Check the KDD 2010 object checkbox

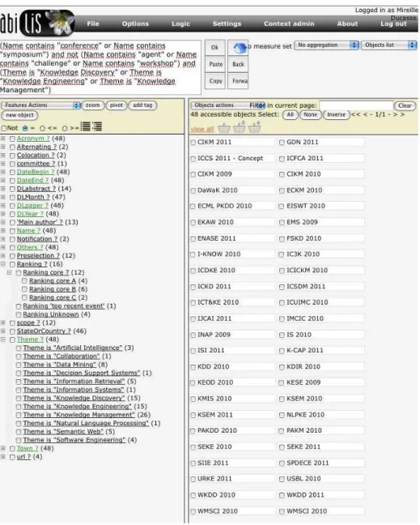(x=193, y=367)
